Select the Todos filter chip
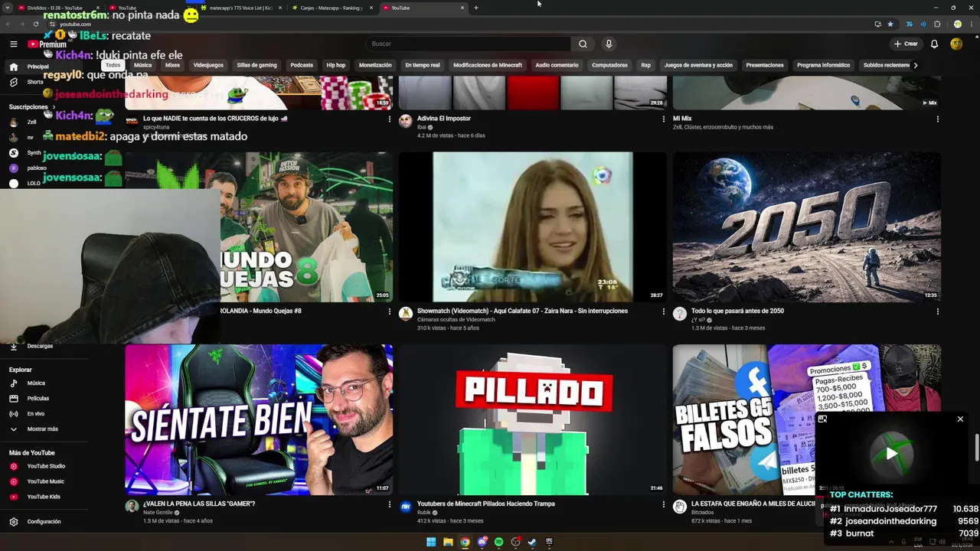 tap(113, 65)
